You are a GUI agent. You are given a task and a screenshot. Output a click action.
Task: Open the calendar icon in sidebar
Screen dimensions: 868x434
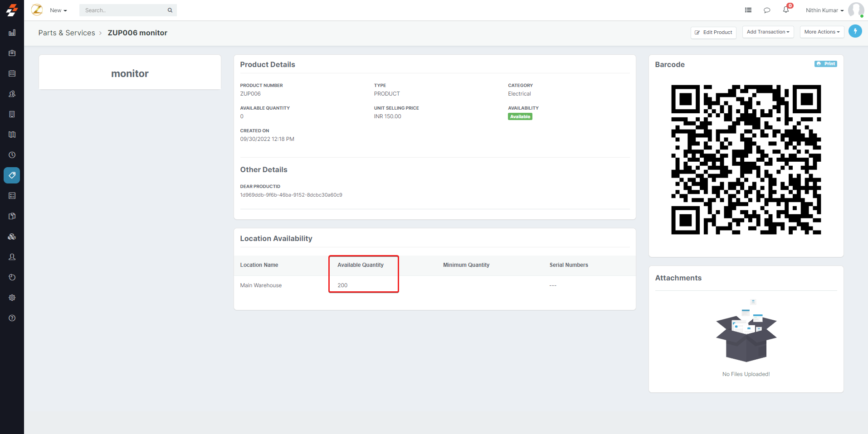(12, 73)
